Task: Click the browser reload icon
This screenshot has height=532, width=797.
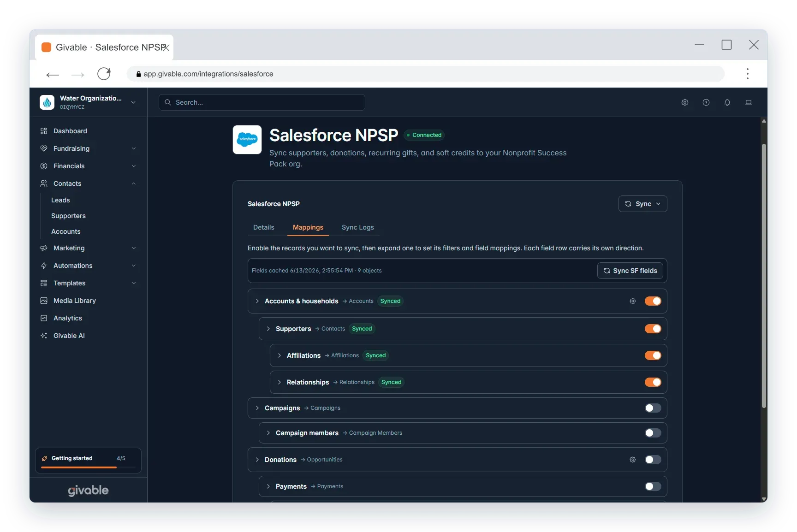Action: [x=104, y=74]
